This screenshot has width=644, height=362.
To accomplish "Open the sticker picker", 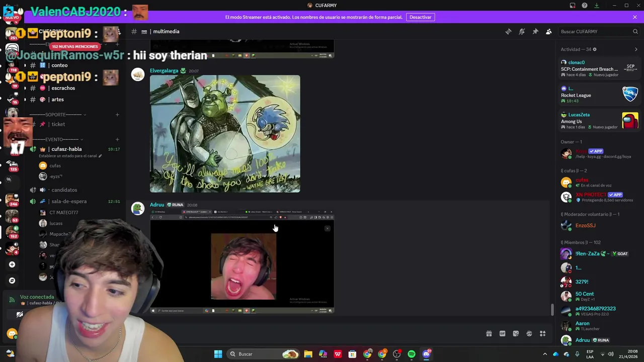I will [x=516, y=333].
